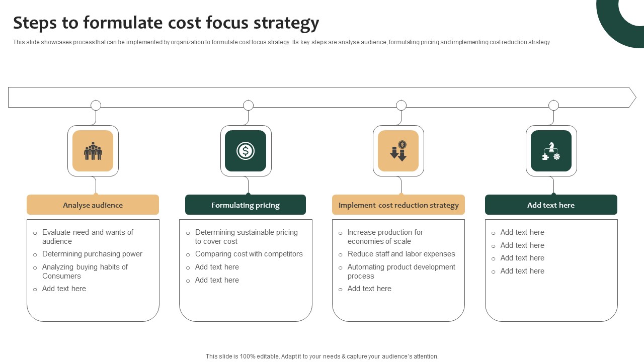Select 'Evaluate need and wants of audience' bullet
Viewport: 644px width, 362px height.
point(88,237)
